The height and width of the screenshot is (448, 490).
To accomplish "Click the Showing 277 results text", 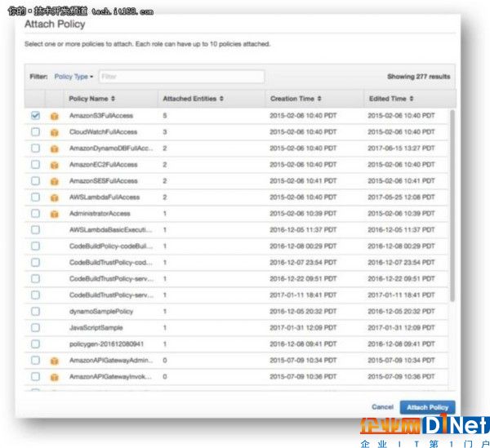I will [x=419, y=77].
